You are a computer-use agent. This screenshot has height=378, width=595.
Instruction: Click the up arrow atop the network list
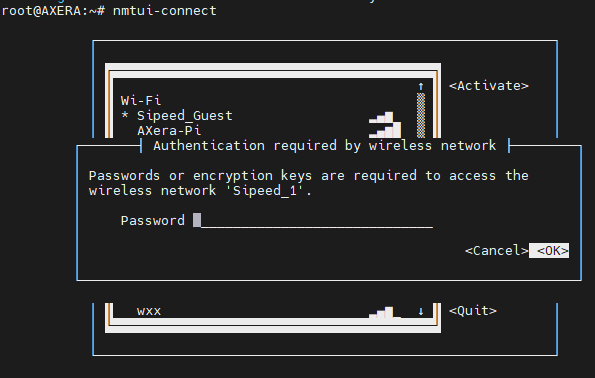421,86
